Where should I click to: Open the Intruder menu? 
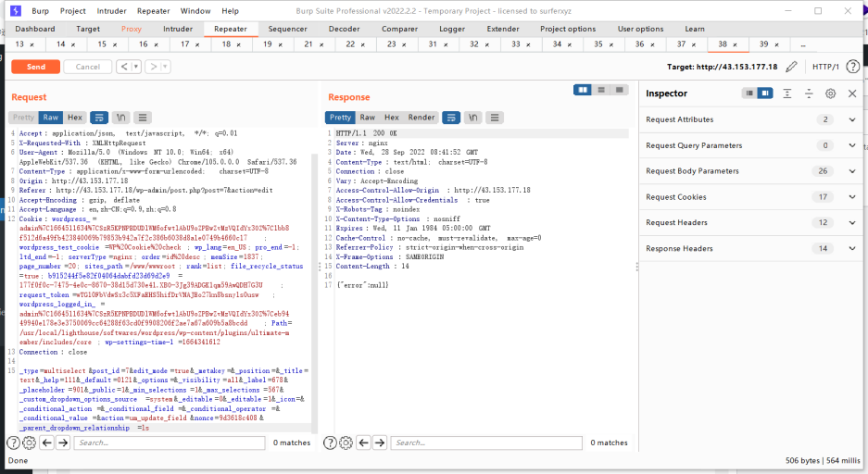[111, 11]
